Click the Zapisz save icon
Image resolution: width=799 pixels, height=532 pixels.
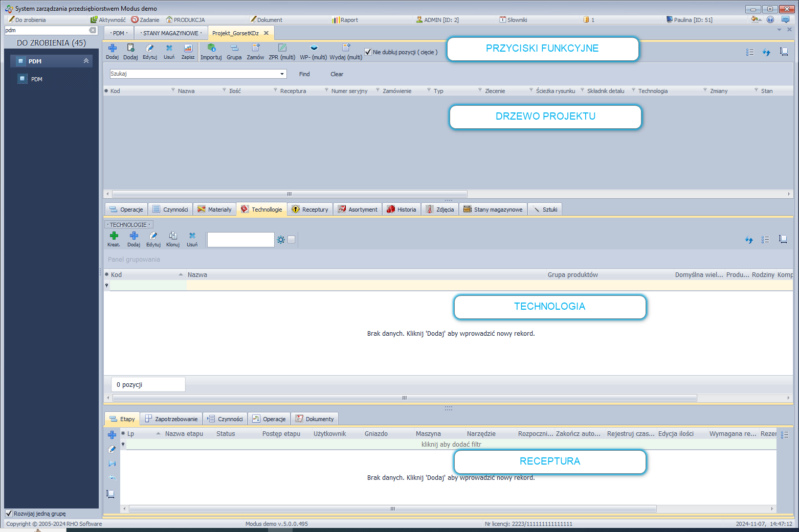click(x=188, y=48)
